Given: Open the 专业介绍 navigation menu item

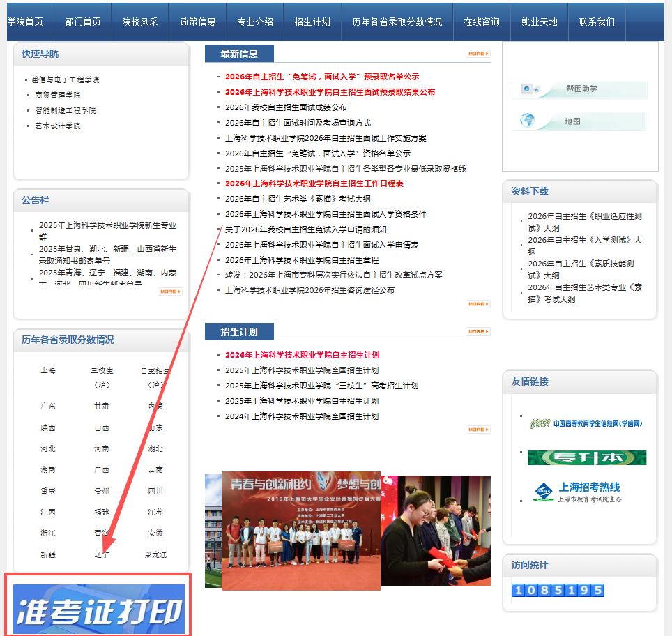Looking at the screenshot, I should click(x=255, y=22).
